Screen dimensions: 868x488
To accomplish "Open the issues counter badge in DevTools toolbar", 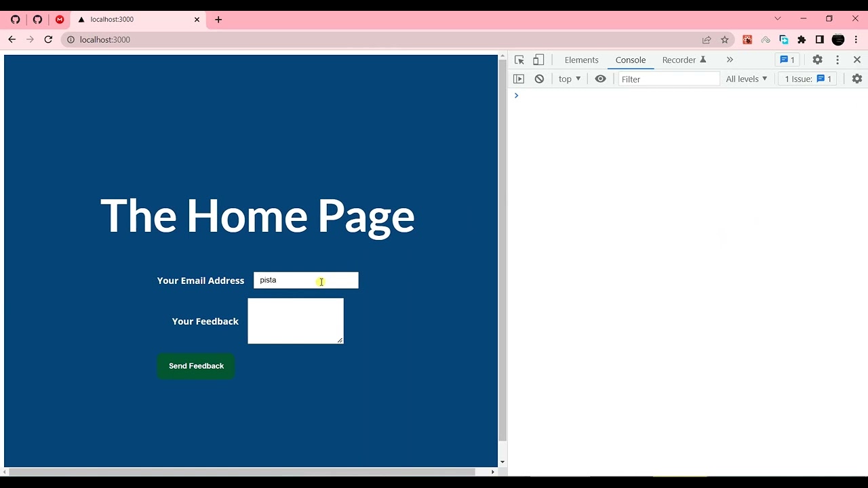I will click(x=787, y=60).
